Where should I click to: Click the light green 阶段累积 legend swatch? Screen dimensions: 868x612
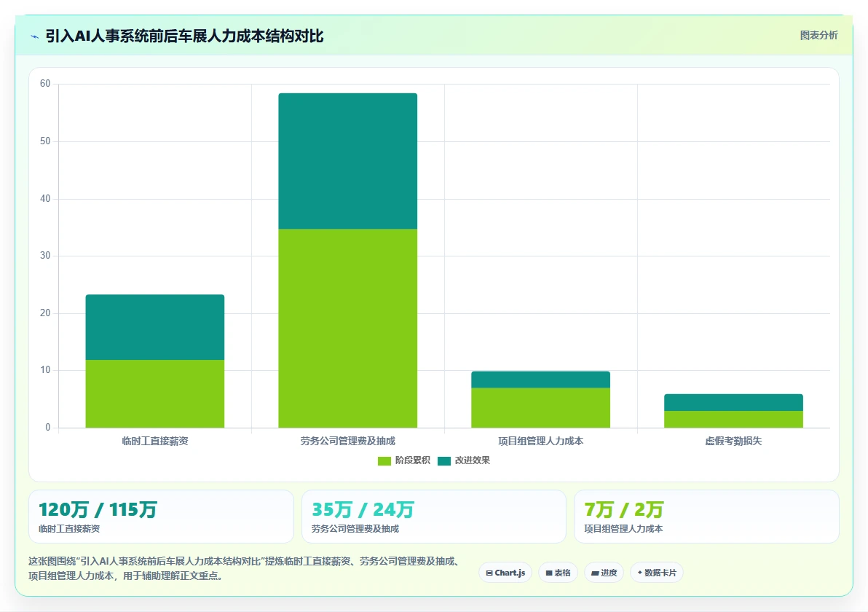(x=384, y=460)
